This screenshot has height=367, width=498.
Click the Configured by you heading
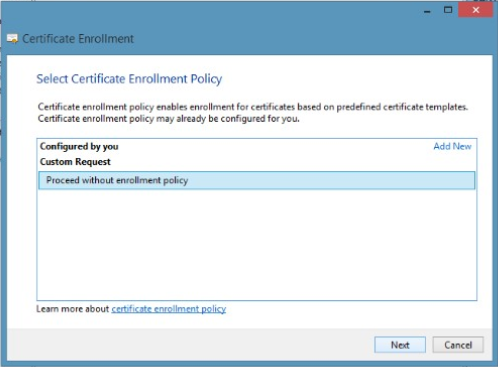[79, 147]
